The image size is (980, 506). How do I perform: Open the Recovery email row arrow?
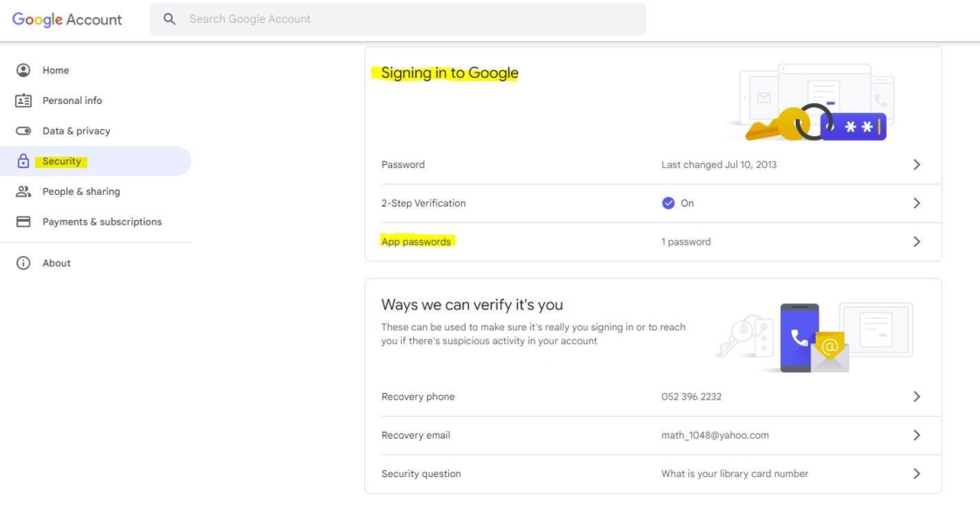tap(916, 435)
